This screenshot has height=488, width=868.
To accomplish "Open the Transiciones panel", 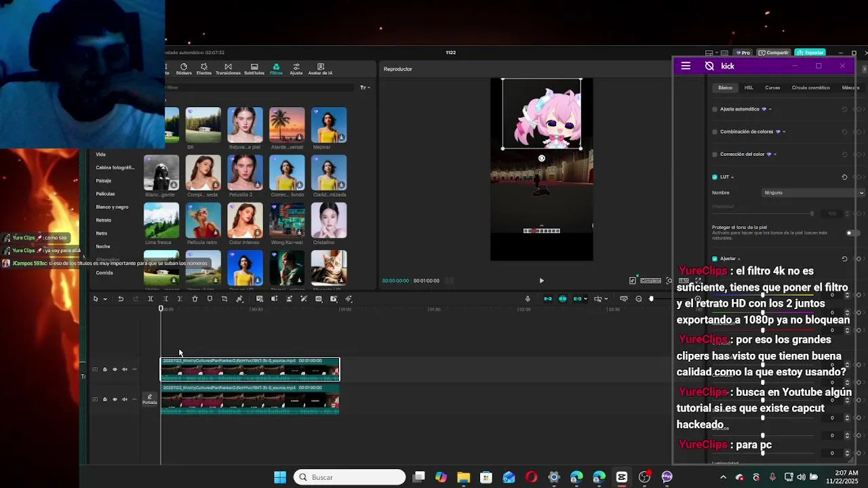I will (228, 69).
